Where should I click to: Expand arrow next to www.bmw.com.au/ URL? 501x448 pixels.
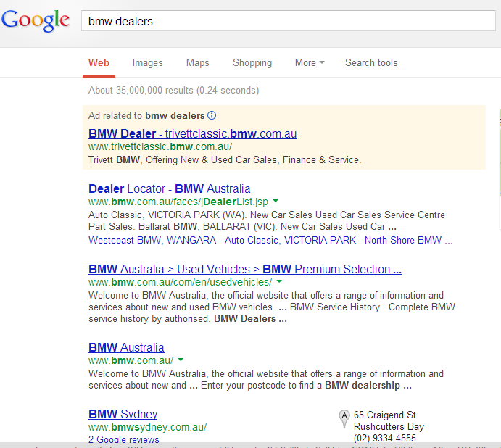click(181, 360)
